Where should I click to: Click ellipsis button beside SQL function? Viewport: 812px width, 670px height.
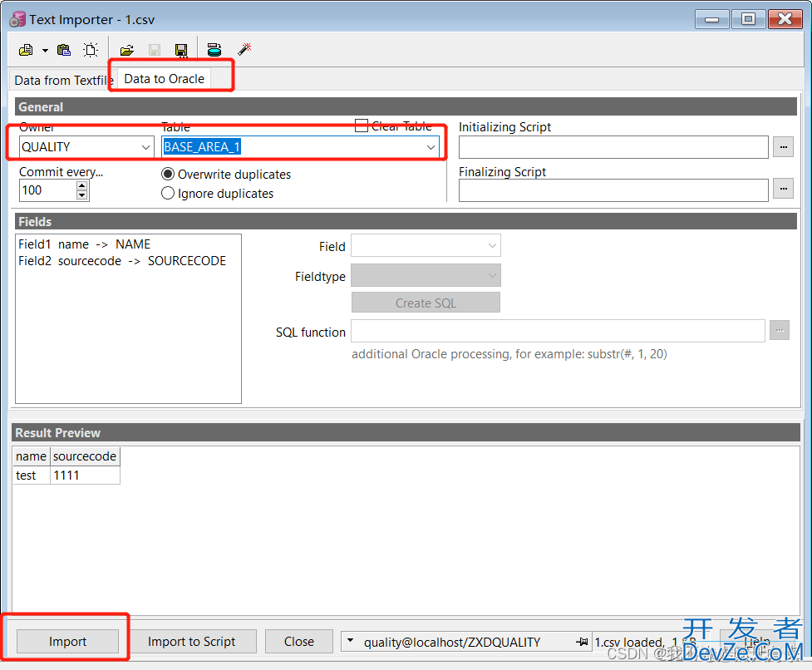[x=780, y=330]
